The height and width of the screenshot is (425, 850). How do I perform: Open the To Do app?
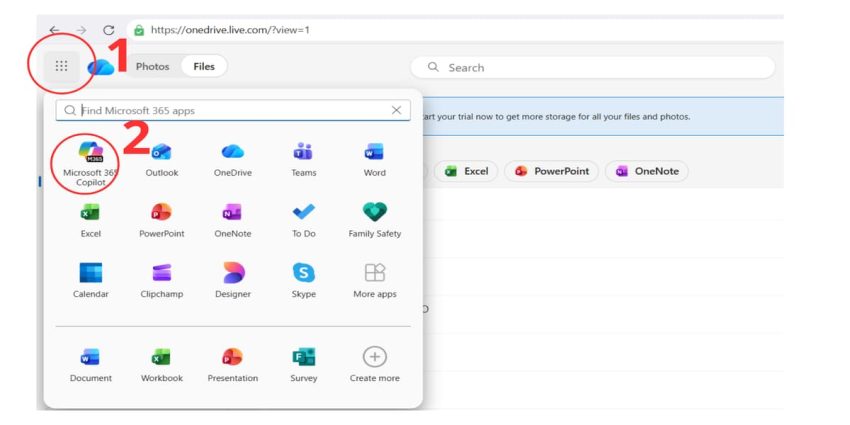coord(304,221)
